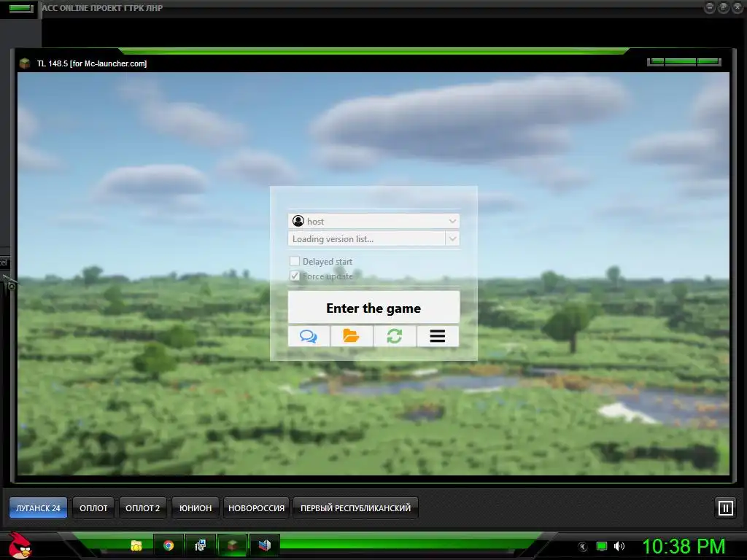This screenshot has height=560, width=747.
Task: Open the ПЕРВЫЙ РЕСПУБЛИКАНСКИЙ channel
Action: tap(355, 508)
